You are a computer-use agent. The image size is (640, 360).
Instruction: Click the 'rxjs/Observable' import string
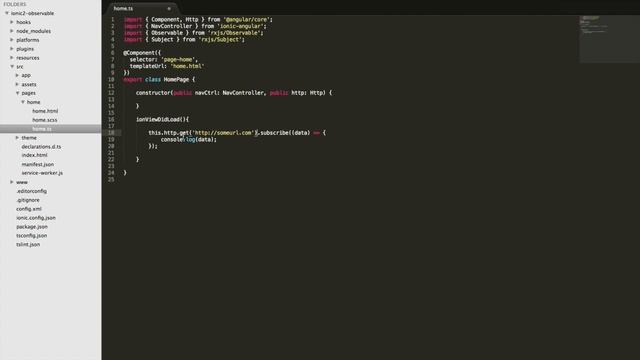(234, 33)
